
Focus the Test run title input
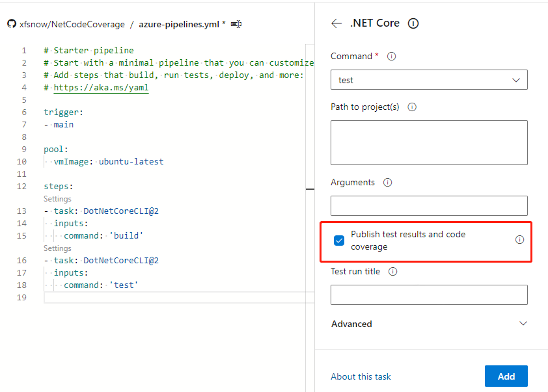click(429, 294)
